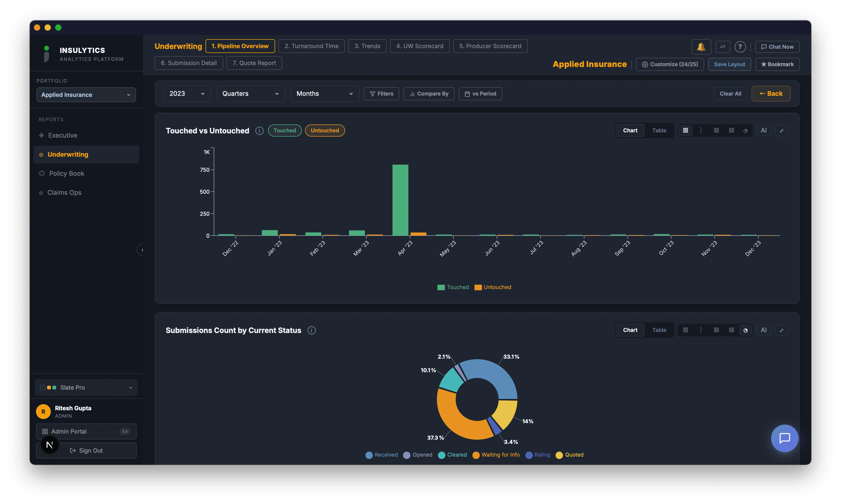Screen dimensions: 841x504
Task: Select line chart type in Submissions Count panel
Action: [x=701, y=330]
